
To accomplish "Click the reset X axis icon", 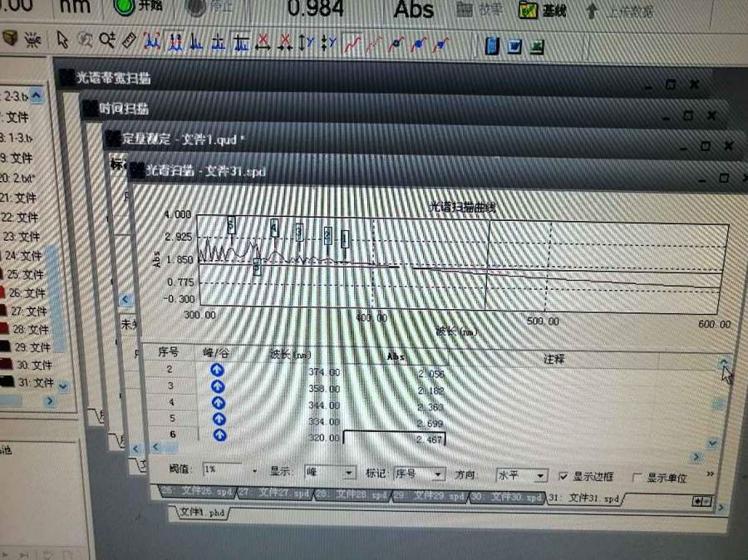I will pyautogui.click(x=263, y=42).
